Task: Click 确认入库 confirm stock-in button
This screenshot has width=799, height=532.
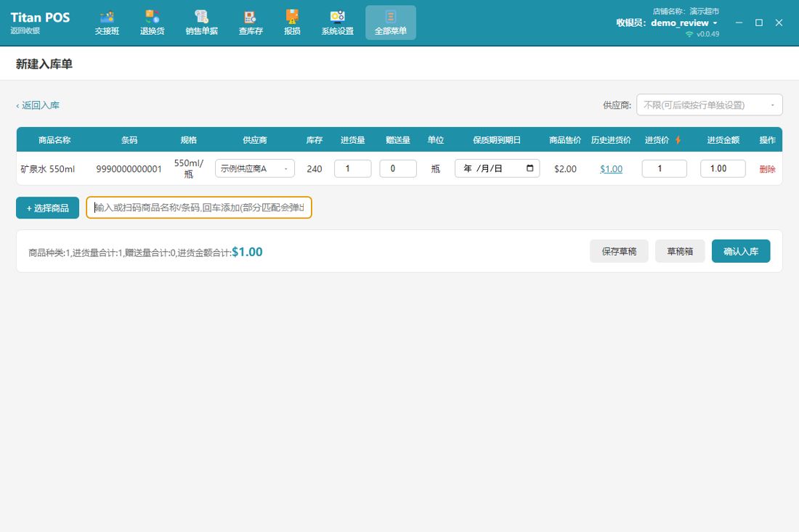Action: click(740, 251)
